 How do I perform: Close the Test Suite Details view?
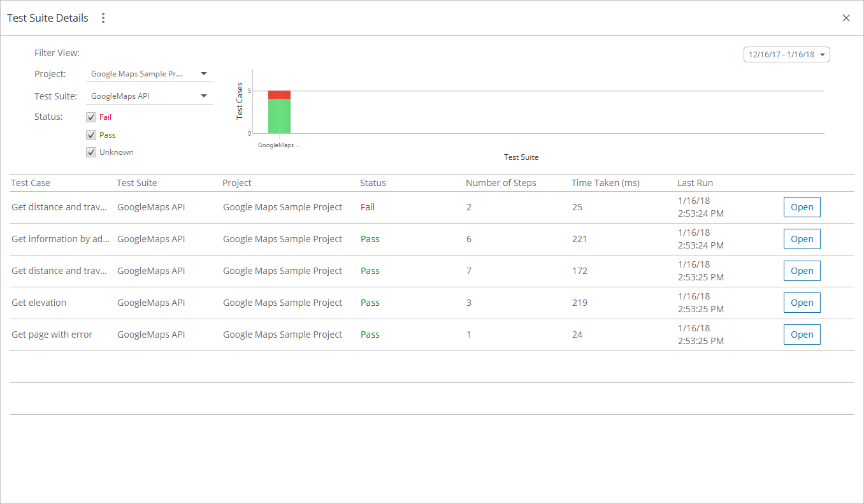click(846, 18)
